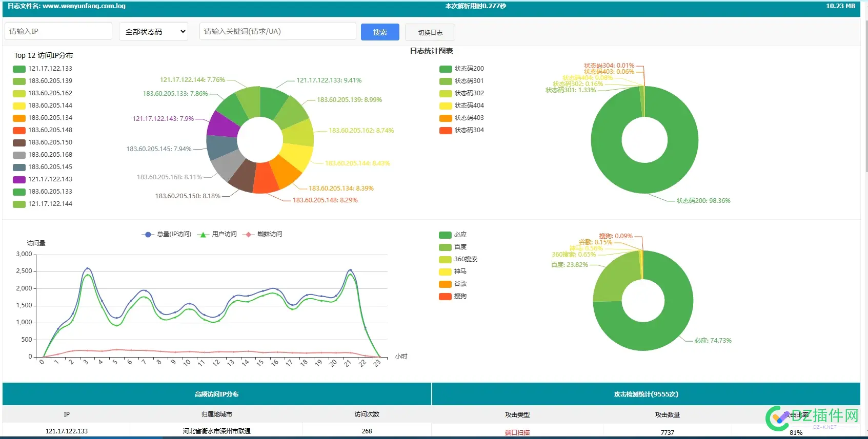Toggle 百度 spider legend entry

coord(453,247)
